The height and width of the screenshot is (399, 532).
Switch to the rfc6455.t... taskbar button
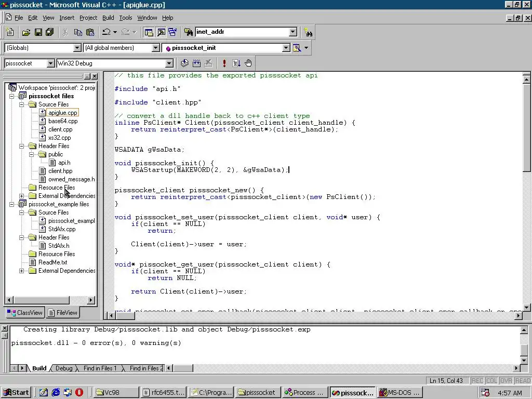point(163,393)
